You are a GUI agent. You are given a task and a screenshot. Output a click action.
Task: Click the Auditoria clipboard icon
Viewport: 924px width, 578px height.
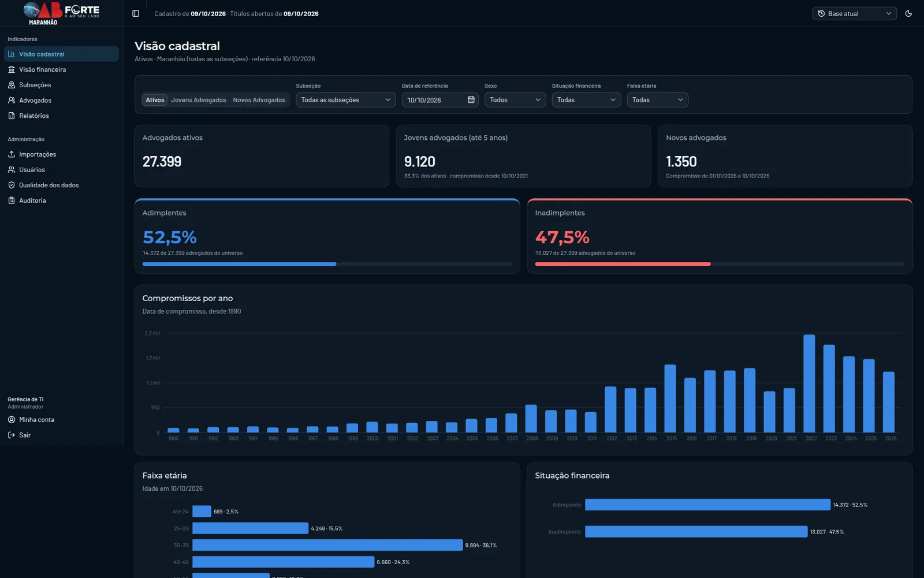12,201
